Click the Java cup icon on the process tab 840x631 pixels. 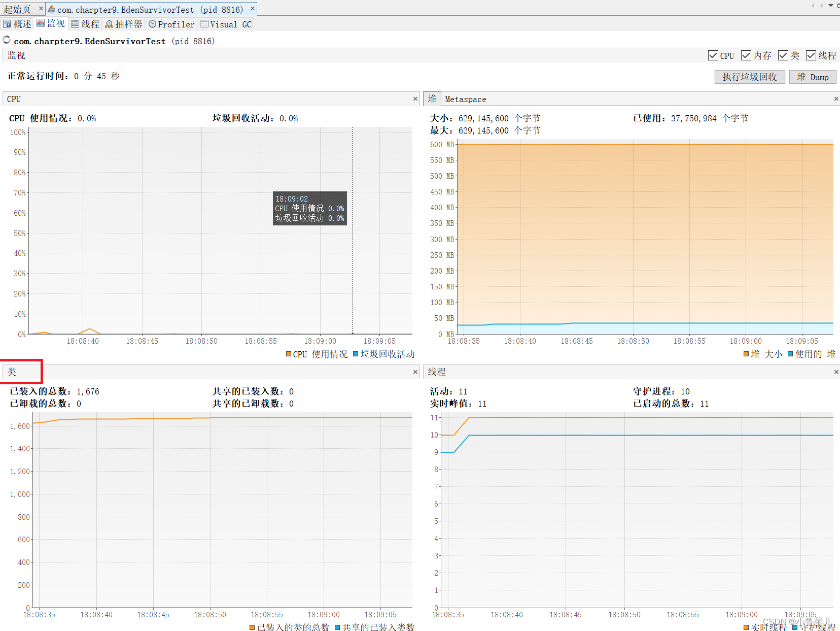pyautogui.click(x=50, y=9)
